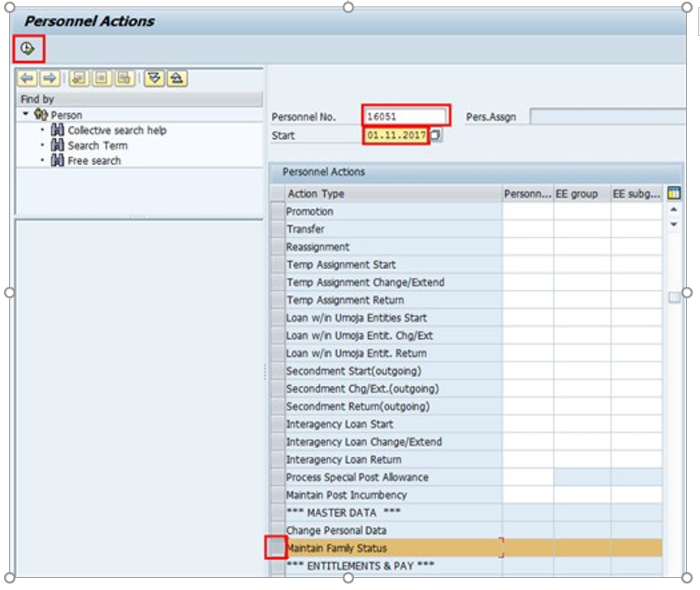This screenshot has width=700, height=590.
Task: Click 'Transfer' action type text
Action: [305, 229]
